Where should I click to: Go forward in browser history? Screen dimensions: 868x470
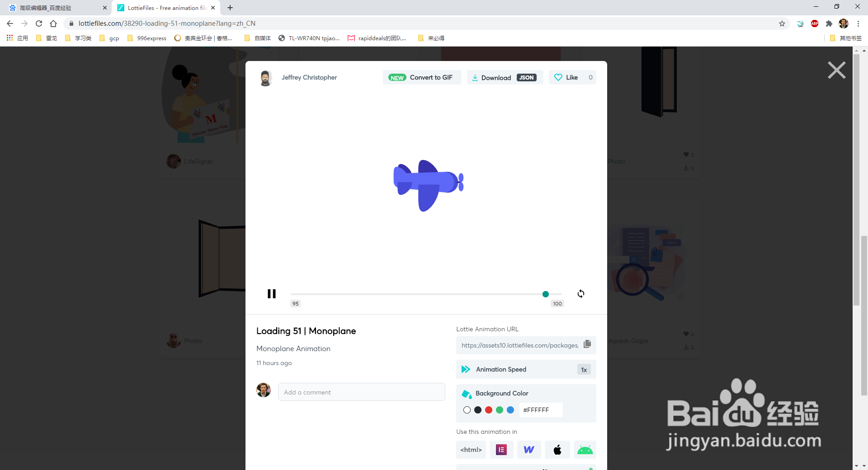point(24,23)
